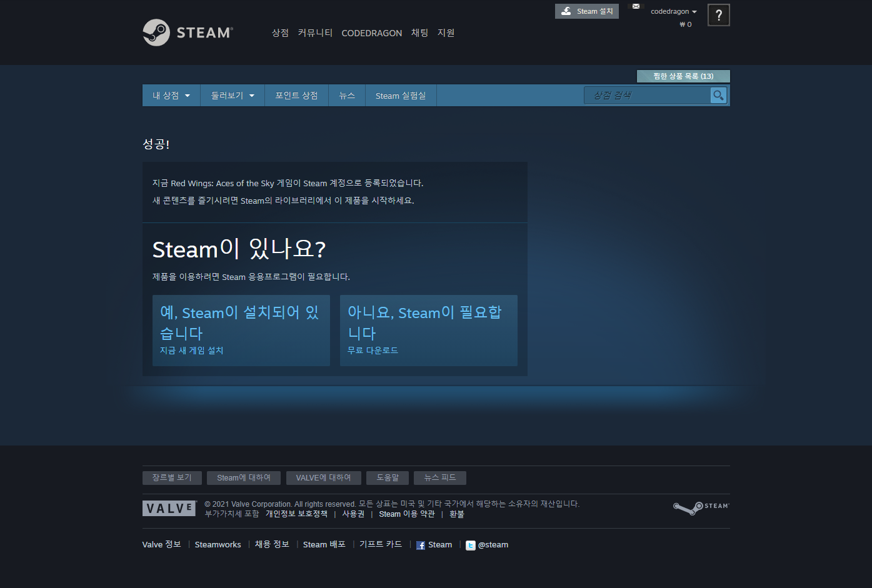
Task: Open the 포인트 상점 tab
Action: click(x=296, y=96)
